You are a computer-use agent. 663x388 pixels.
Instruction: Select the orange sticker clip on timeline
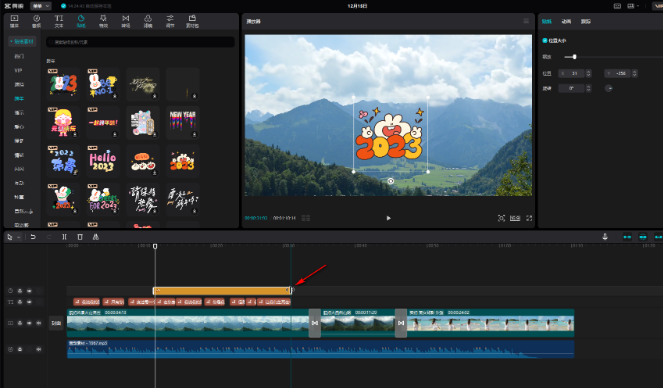coord(222,290)
